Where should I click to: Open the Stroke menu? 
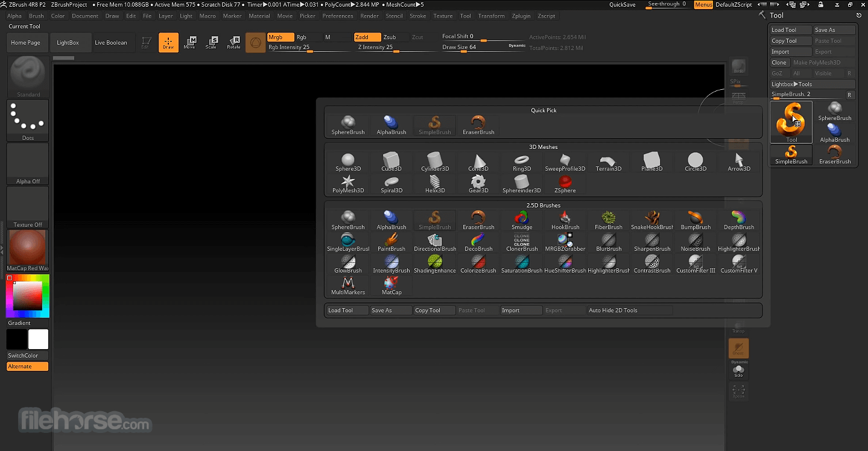click(418, 16)
